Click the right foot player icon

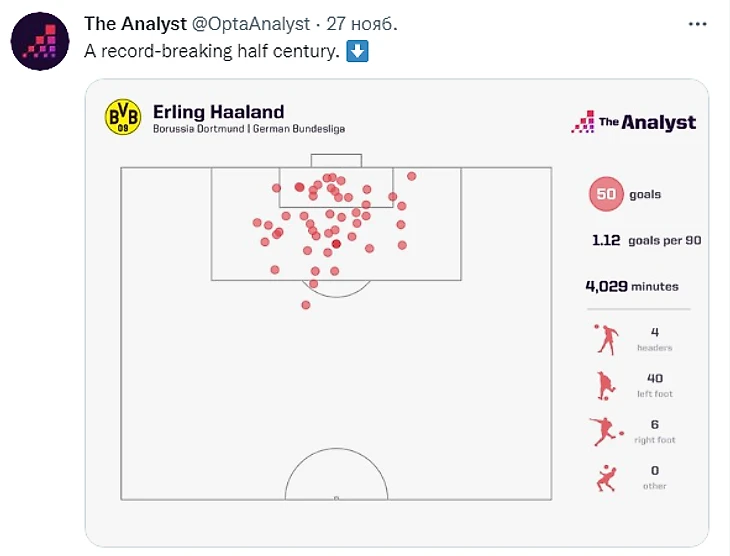(x=604, y=431)
